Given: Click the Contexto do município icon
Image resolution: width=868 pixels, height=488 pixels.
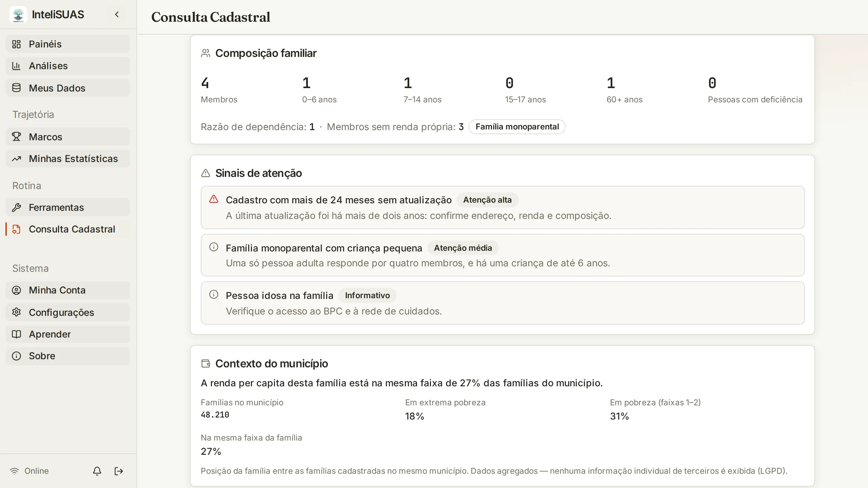Looking at the screenshot, I should 205,364.
